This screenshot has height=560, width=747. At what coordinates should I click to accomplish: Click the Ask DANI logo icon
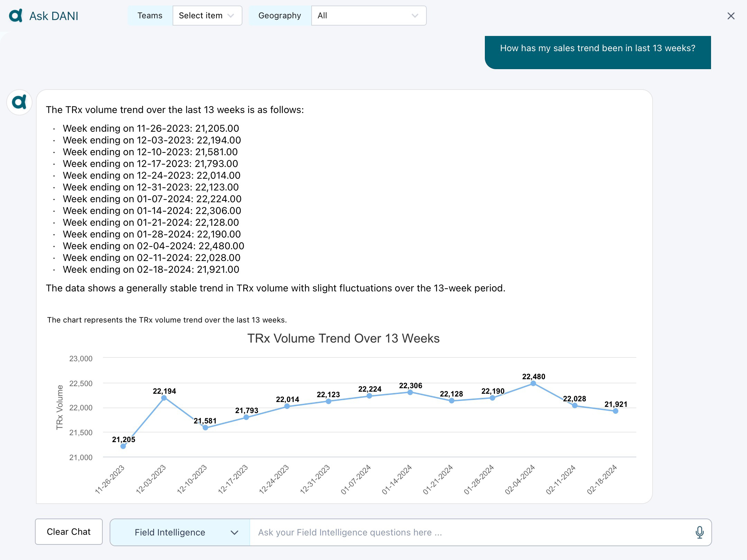tap(16, 15)
